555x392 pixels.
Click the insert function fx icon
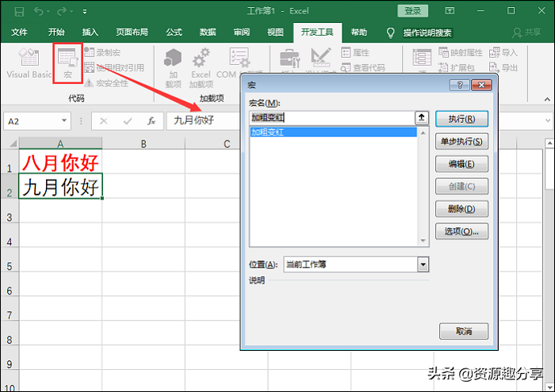(151, 121)
